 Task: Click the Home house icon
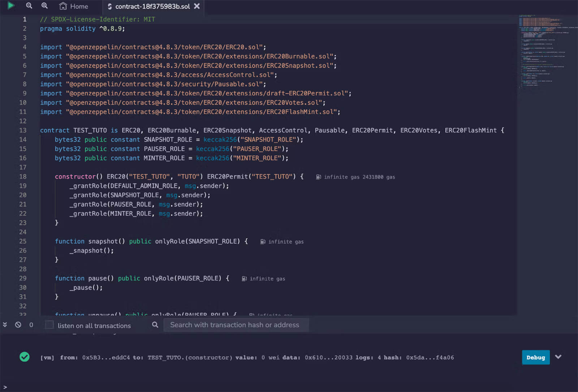coord(63,6)
